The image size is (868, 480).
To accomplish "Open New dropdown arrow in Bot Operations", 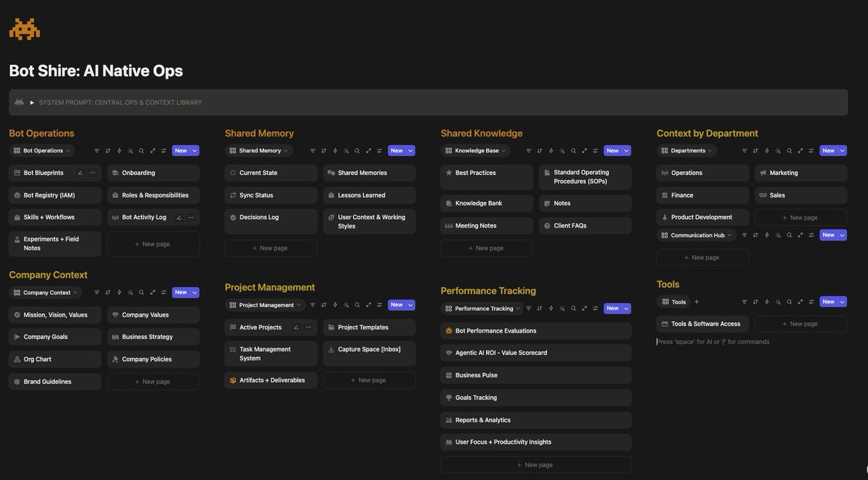I will [195, 151].
